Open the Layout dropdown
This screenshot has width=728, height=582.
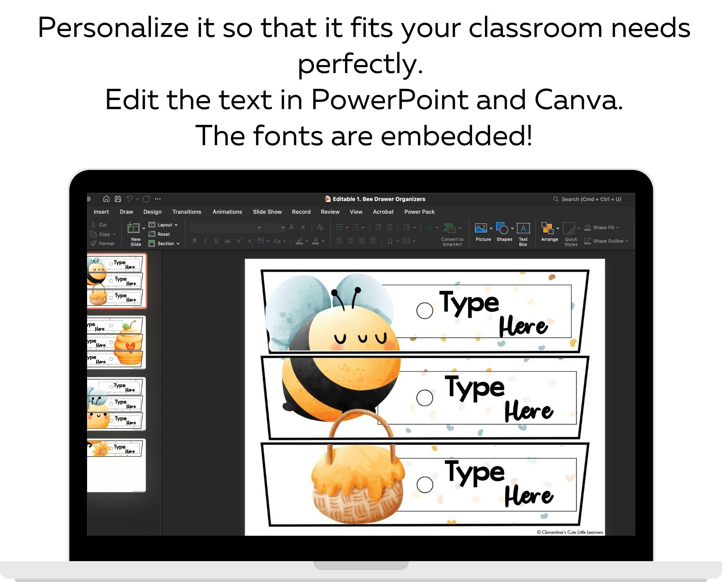coord(165,225)
